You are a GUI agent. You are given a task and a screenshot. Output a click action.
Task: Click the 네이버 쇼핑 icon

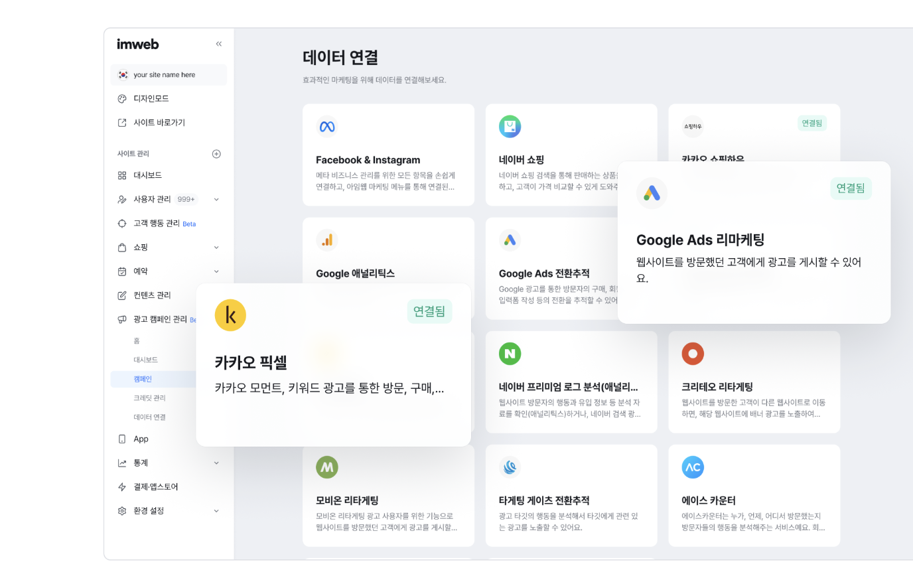[x=510, y=127]
